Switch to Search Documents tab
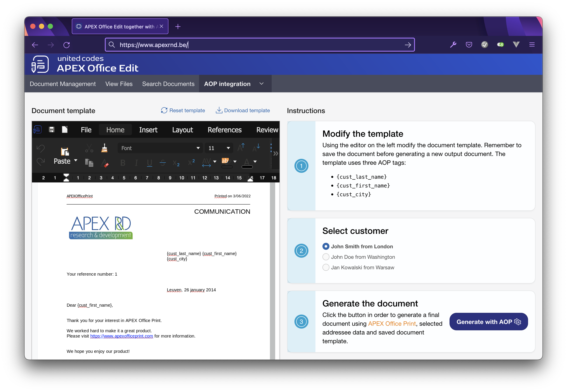 pos(168,84)
